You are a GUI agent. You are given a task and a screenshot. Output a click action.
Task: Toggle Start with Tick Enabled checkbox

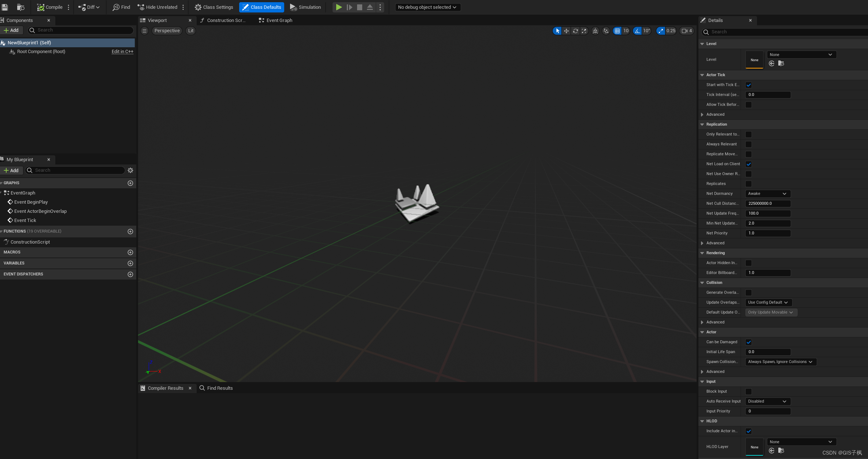tap(749, 85)
